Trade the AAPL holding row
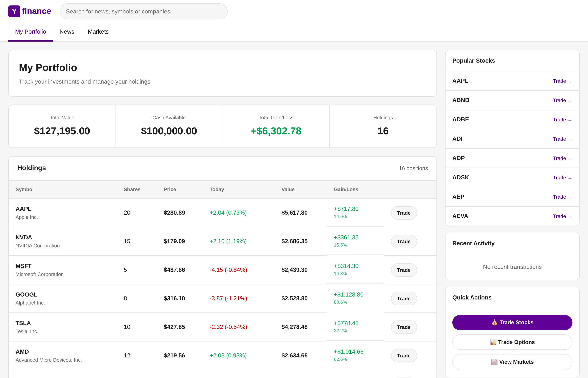Image resolution: width=588 pixels, height=378 pixels. click(404, 213)
